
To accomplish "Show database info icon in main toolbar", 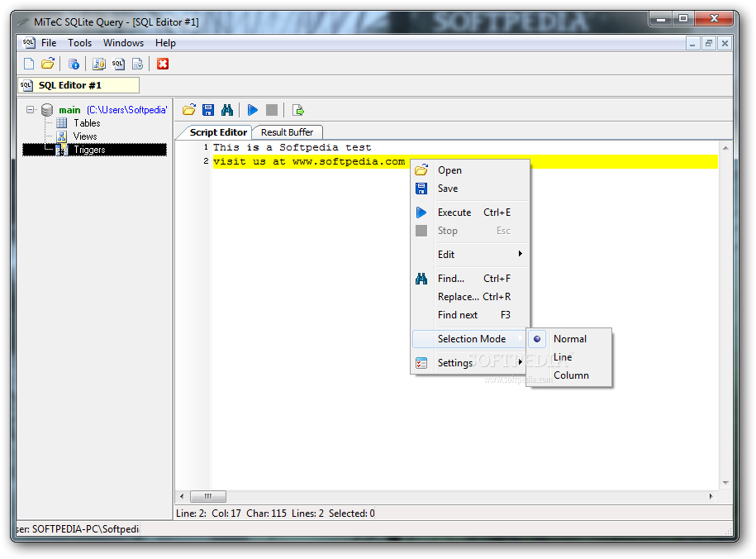I will [74, 64].
